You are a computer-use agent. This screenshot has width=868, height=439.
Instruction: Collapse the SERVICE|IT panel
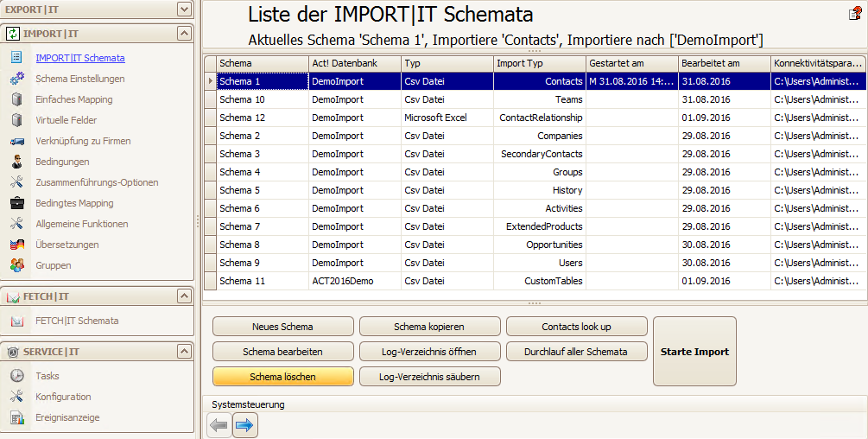(x=184, y=351)
